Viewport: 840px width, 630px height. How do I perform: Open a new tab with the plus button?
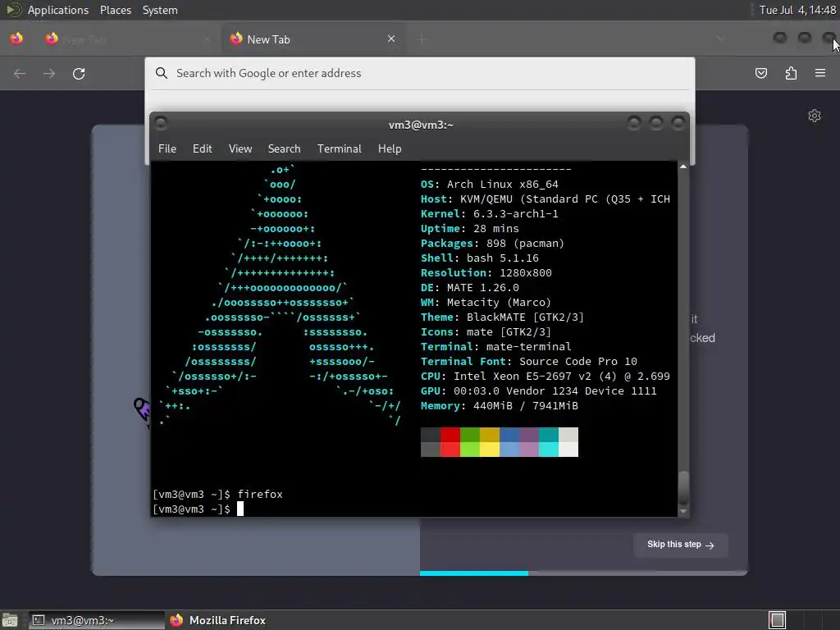(422, 39)
